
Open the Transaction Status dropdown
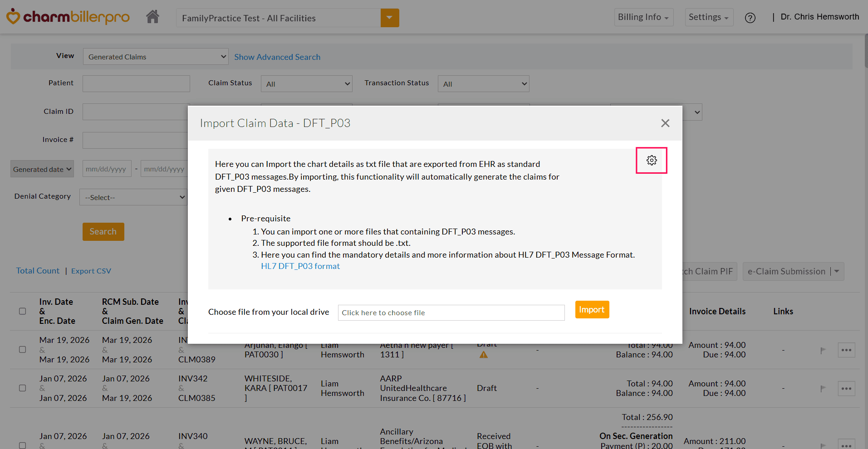[x=483, y=84]
